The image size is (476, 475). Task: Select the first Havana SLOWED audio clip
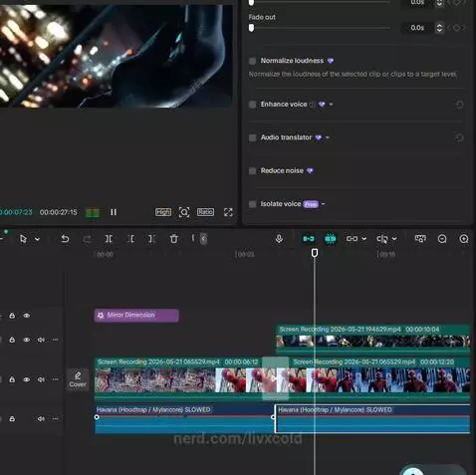pyautogui.click(x=184, y=419)
